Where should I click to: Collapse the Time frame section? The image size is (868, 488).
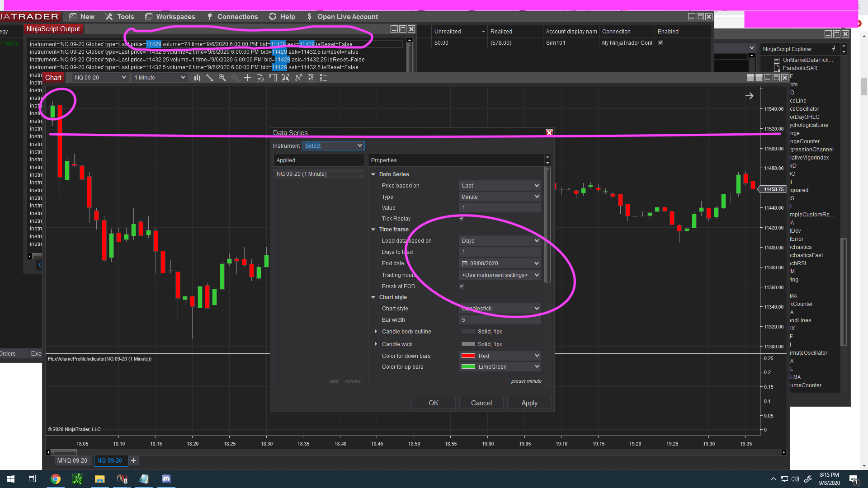(x=373, y=230)
